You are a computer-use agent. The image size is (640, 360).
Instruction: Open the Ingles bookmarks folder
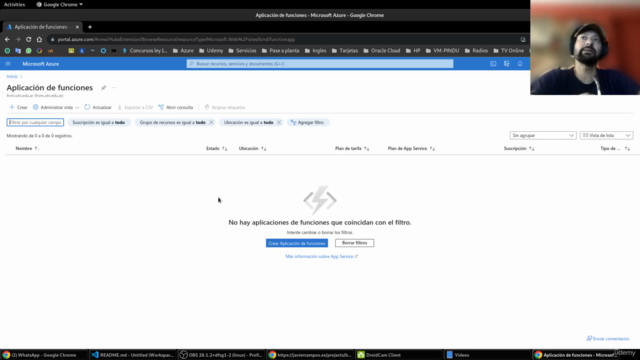(316, 51)
